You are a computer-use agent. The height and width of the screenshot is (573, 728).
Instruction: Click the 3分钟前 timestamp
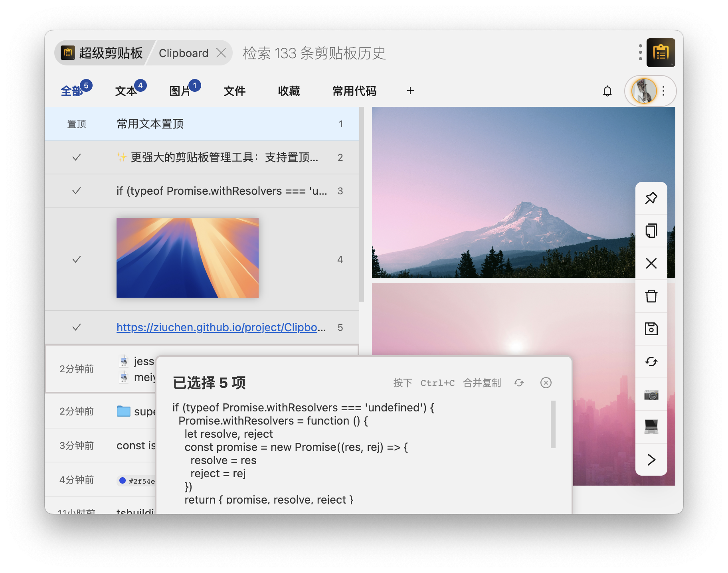coord(77,445)
